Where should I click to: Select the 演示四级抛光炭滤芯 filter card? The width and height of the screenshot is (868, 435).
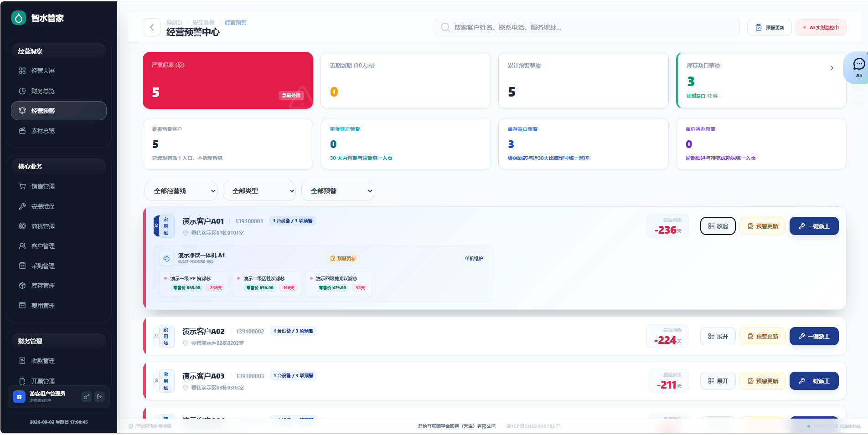coord(339,283)
